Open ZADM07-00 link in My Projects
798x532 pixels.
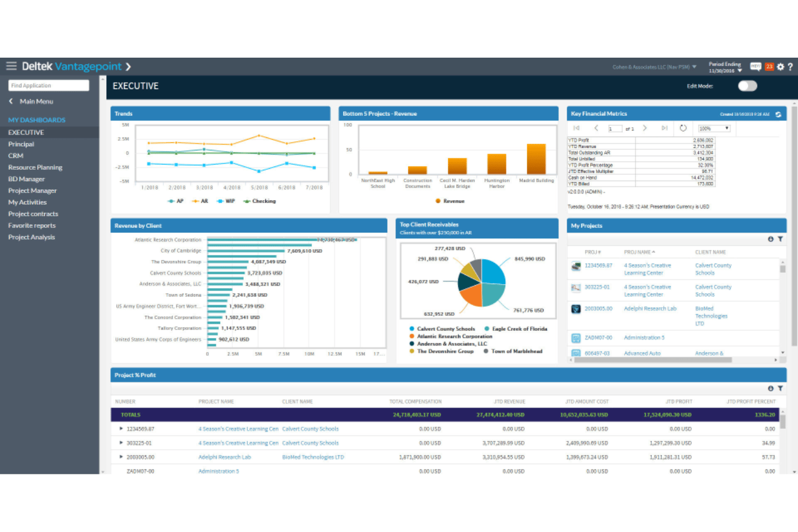pos(598,338)
